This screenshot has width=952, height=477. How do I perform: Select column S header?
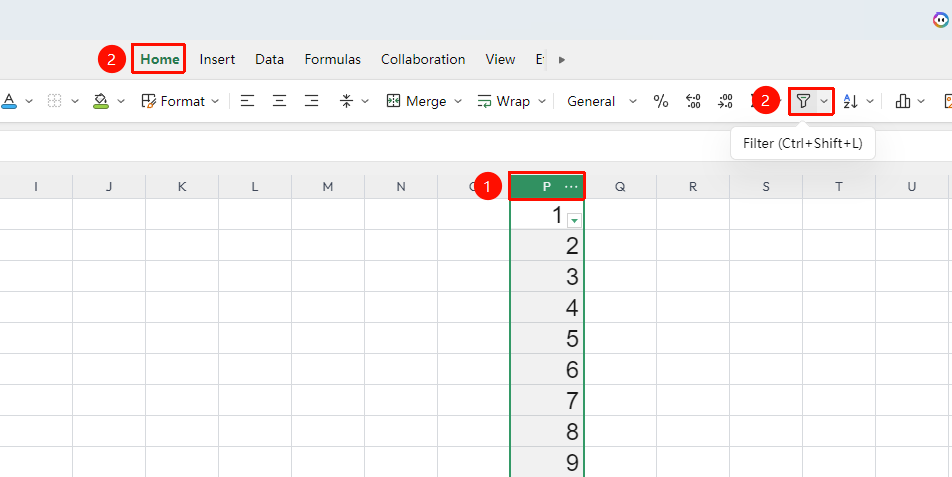click(766, 187)
